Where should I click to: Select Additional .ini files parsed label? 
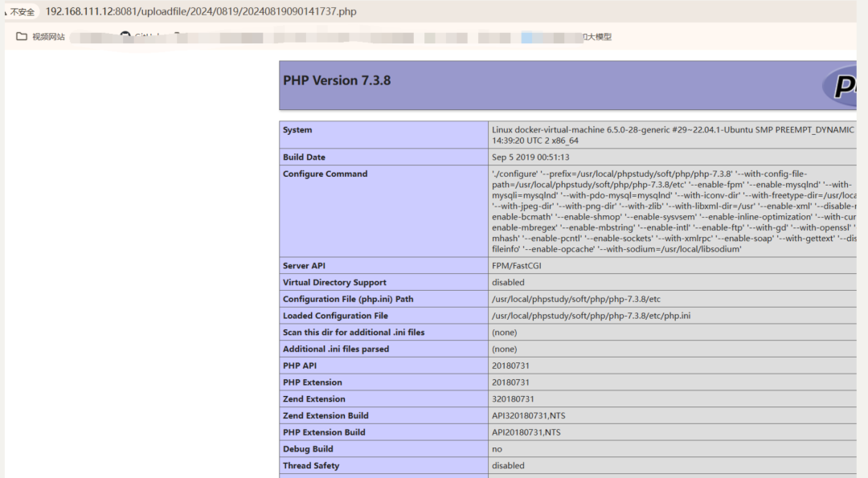point(336,349)
